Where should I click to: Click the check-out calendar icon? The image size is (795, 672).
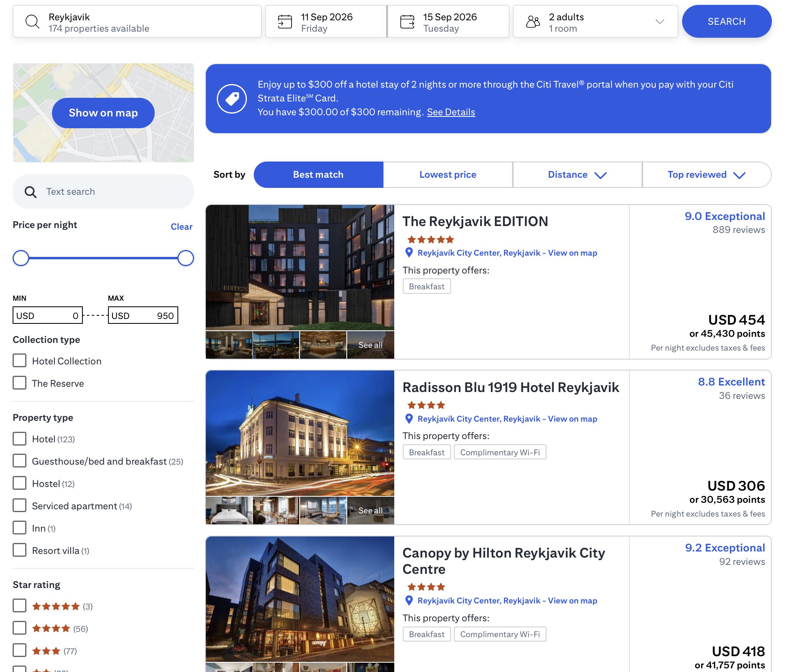(x=407, y=21)
